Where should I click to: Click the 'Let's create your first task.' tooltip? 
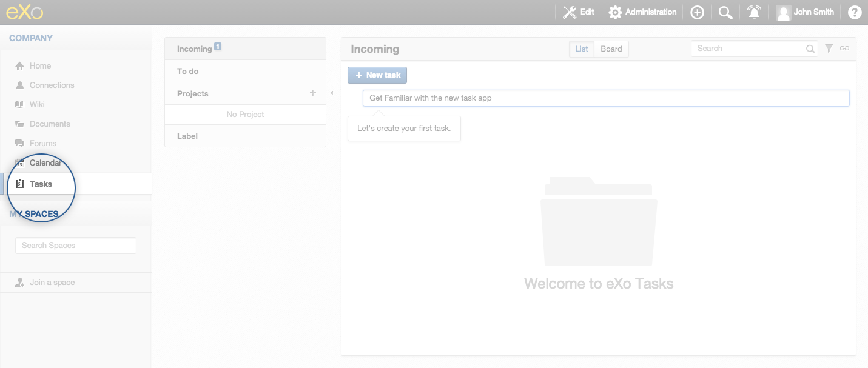(404, 128)
